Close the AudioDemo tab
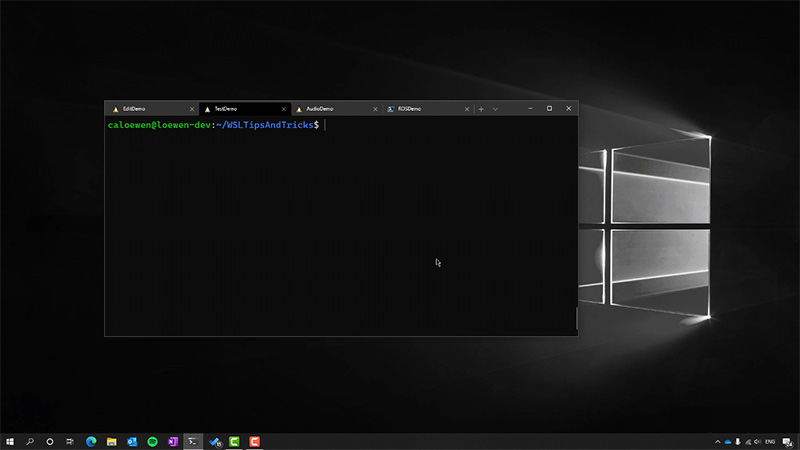Image resolution: width=800 pixels, height=450 pixels. point(375,108)
